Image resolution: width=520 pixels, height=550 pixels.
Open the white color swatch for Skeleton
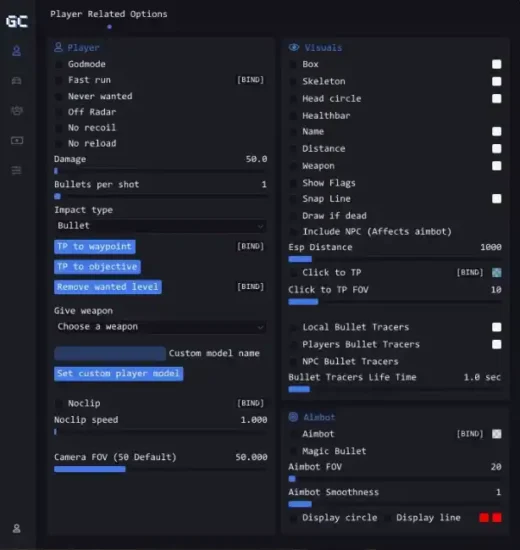click(496, 81)
